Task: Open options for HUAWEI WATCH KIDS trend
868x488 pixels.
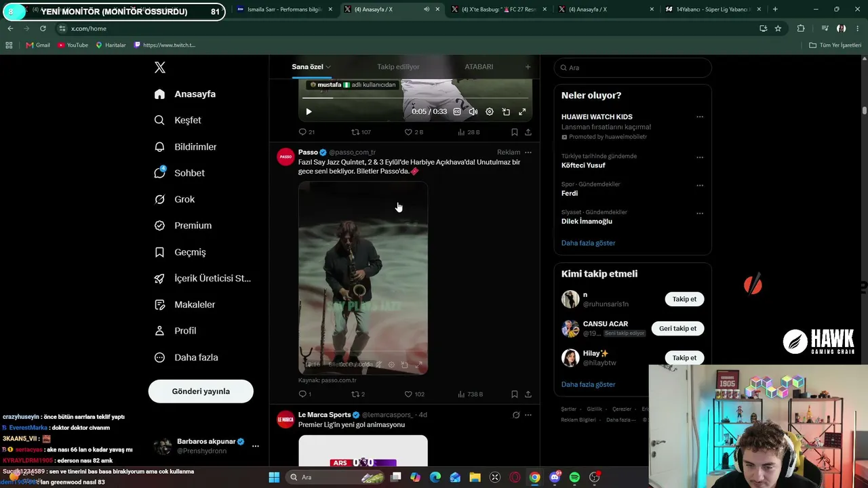Action: [x=700, y=117]
